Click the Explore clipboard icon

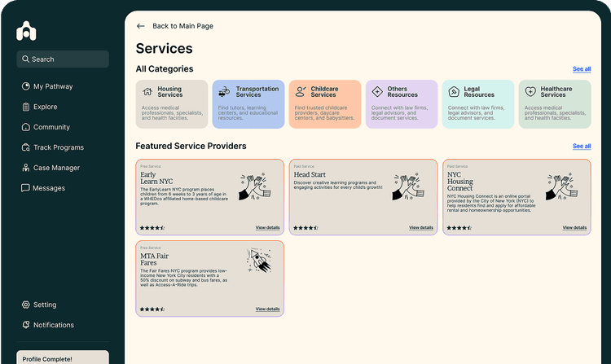(x=26, y=107)
